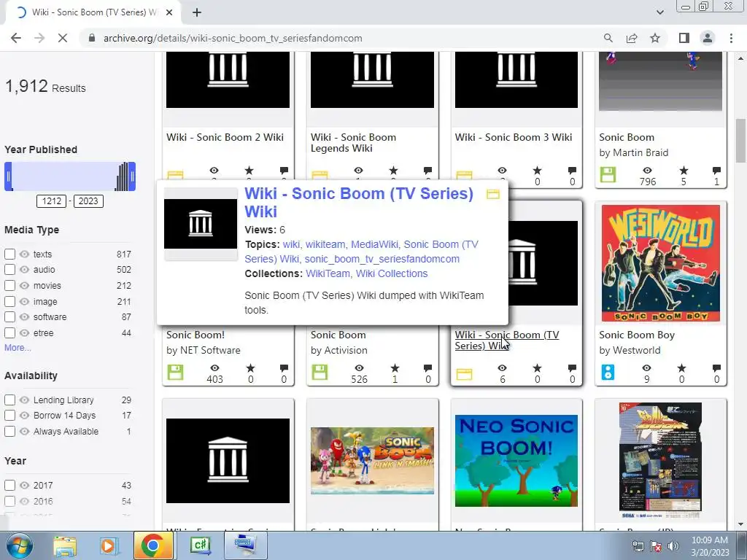Open sonic_boom_tv_seriesfandomcom topic link
The width and height of the screenshot is (747, 560).
coord(382,259)
